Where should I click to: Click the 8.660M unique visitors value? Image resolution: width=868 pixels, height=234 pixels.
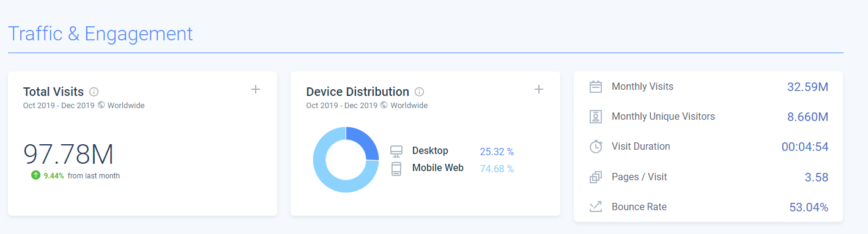click(x=807, y=117)
